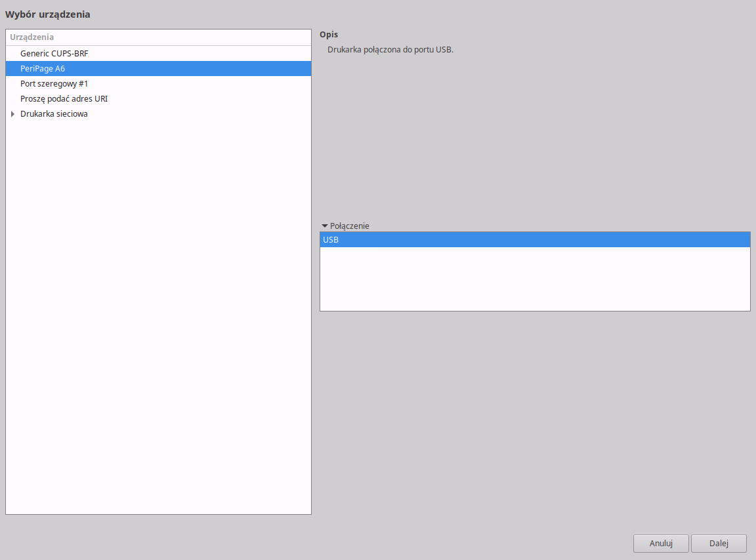Click empty space below USB in connection list
Image resolution: width=756 pixels, height=560 pixels.
[534, 279]
